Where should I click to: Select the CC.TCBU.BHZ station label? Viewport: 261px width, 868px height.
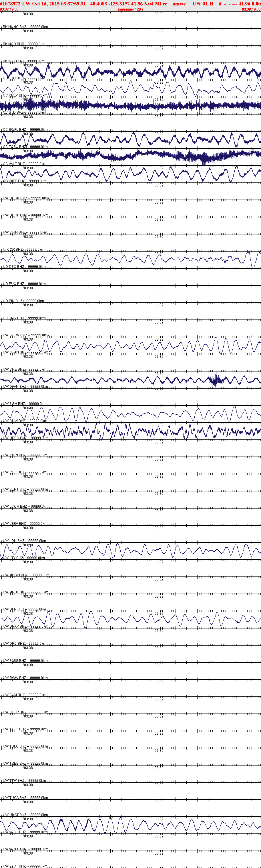coord(25,147)
